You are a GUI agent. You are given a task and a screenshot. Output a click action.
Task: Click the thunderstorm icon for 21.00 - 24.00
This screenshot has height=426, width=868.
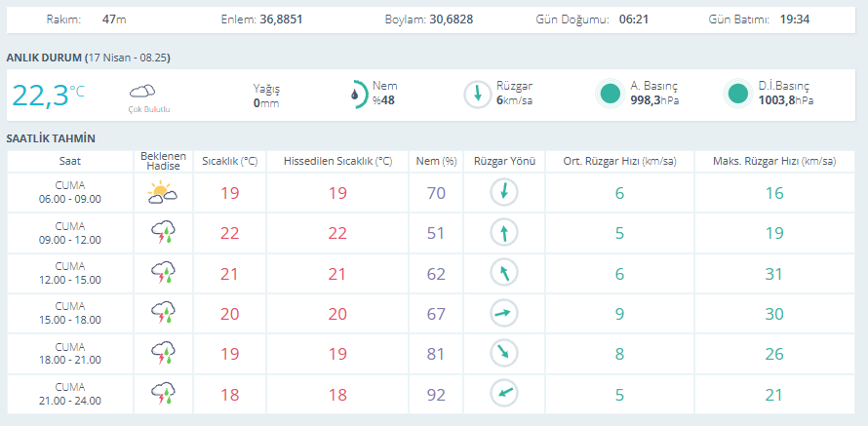tap(162, 394)
